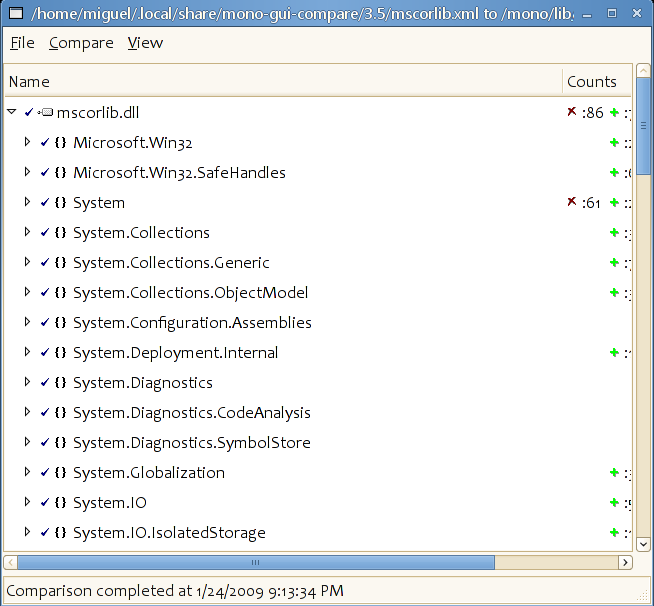Expand System.Deployment.Internal arrow
The height and width of the screenshot is (606, 654).
(x=27, y=352)
